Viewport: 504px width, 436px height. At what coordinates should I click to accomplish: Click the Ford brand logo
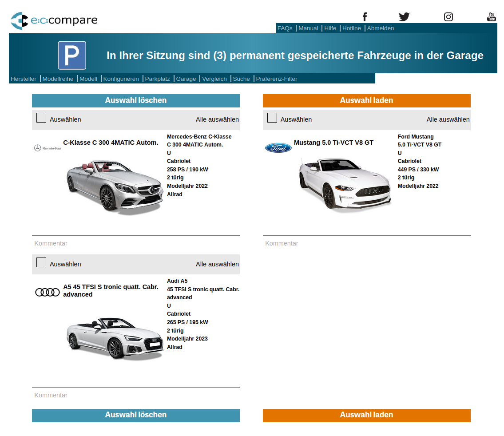tap(278, 148)
